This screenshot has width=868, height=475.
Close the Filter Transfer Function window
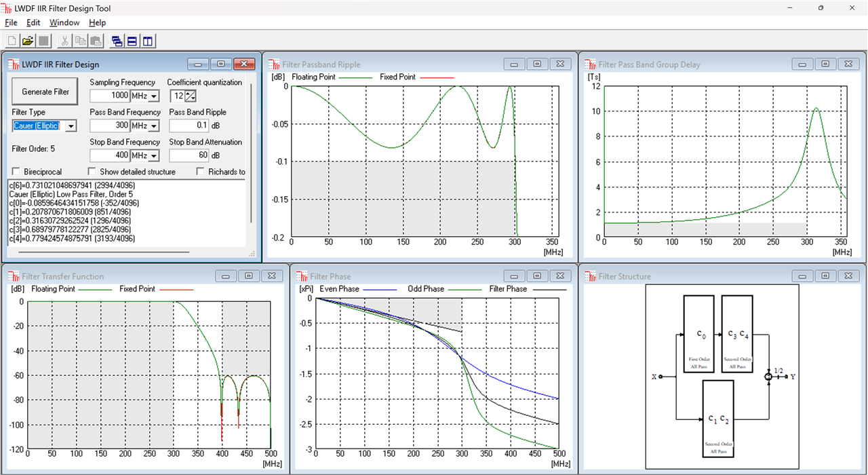pos(271,275)
